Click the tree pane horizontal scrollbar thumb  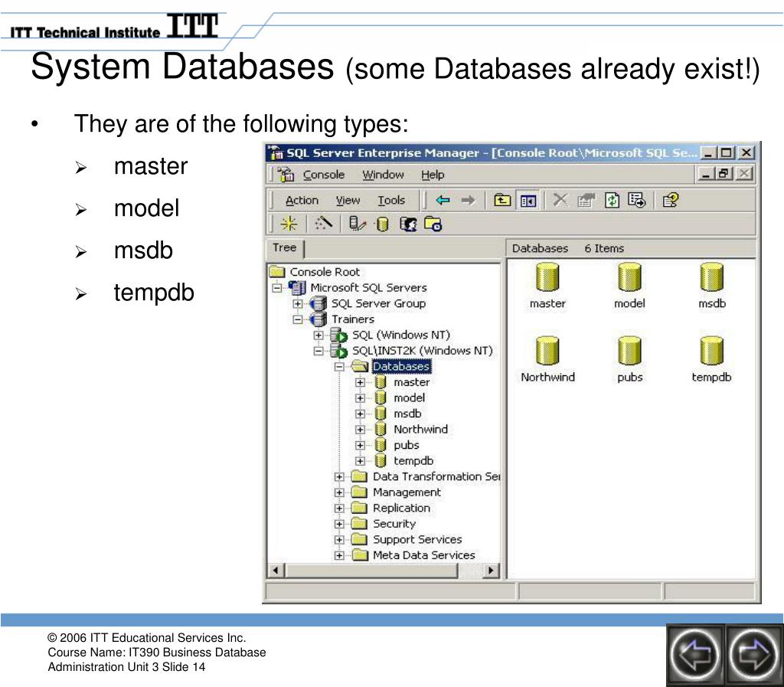coord(371,570)
